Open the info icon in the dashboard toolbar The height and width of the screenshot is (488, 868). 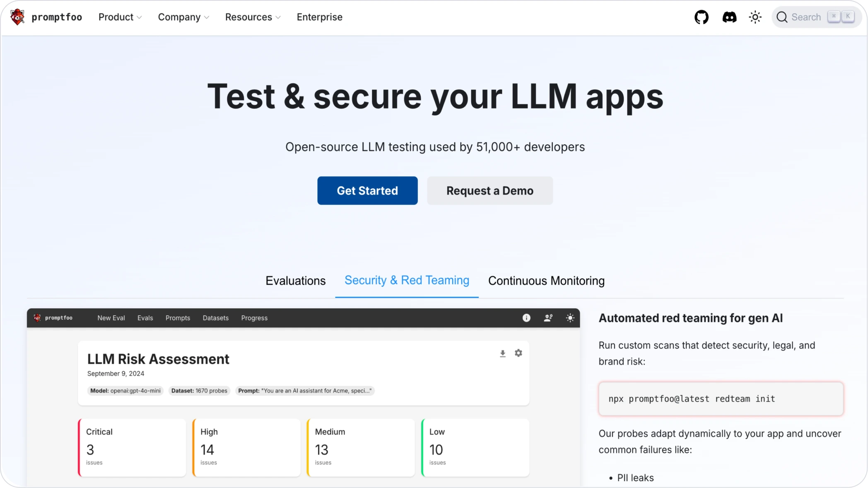point(526,318)
